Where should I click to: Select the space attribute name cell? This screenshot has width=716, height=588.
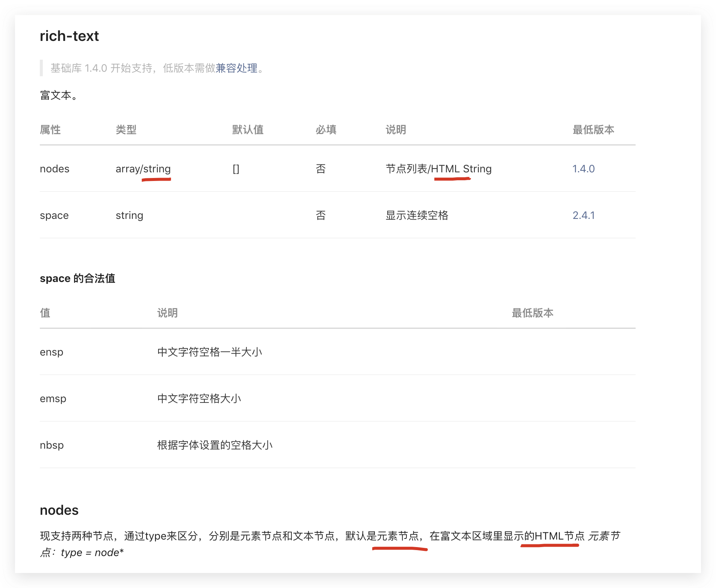click(x=54, y=216)
